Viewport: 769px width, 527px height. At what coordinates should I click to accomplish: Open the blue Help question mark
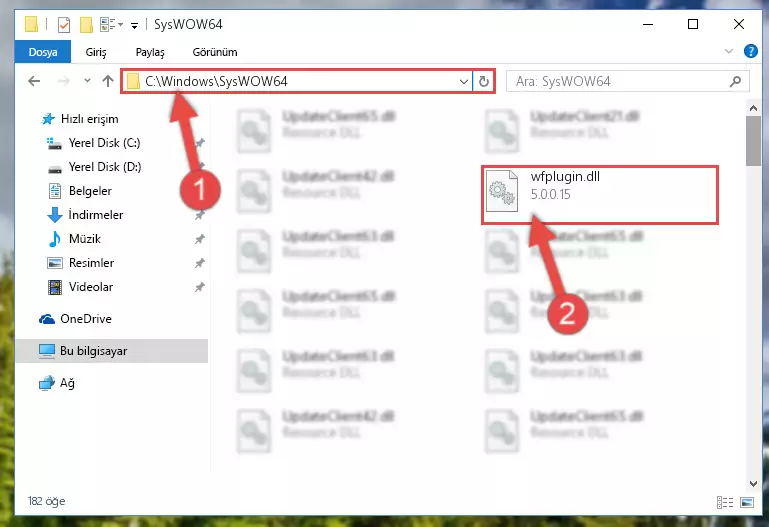[750, 51]
